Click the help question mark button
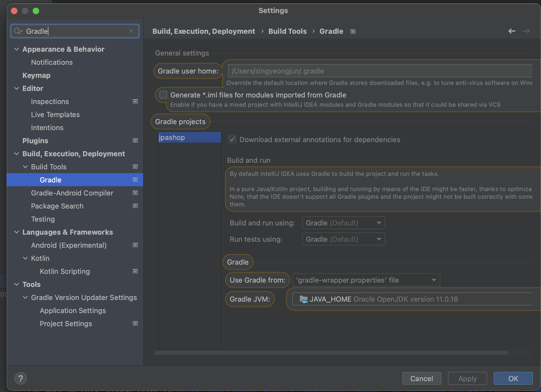The width and height of the screenshot is (541, 392). tap(21, 378)
